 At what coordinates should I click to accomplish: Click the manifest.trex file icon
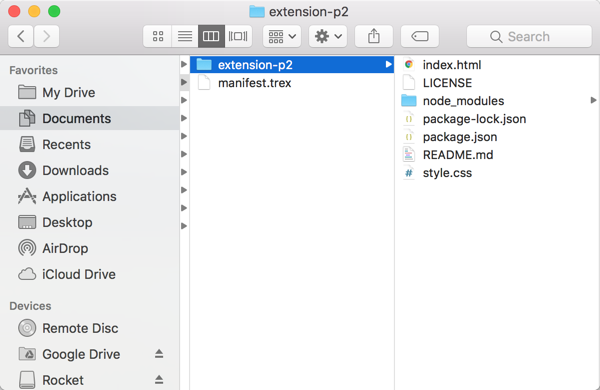[x=204, y=83]
